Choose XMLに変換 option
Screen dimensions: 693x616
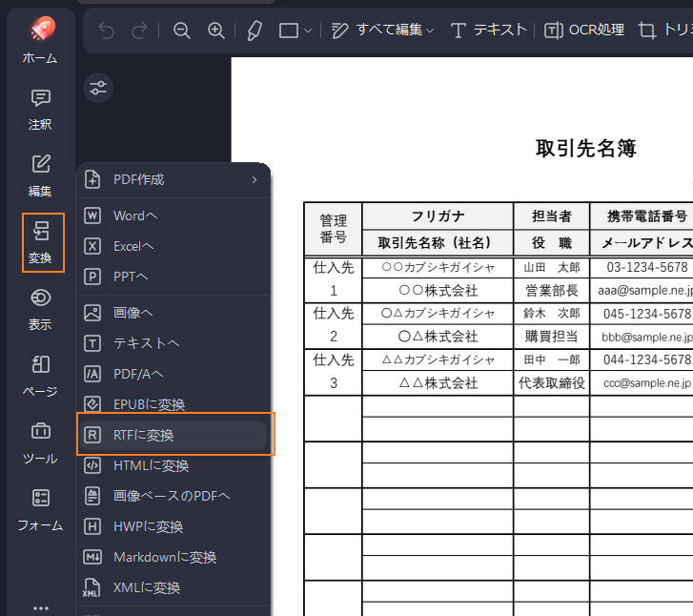pos(173,587)
